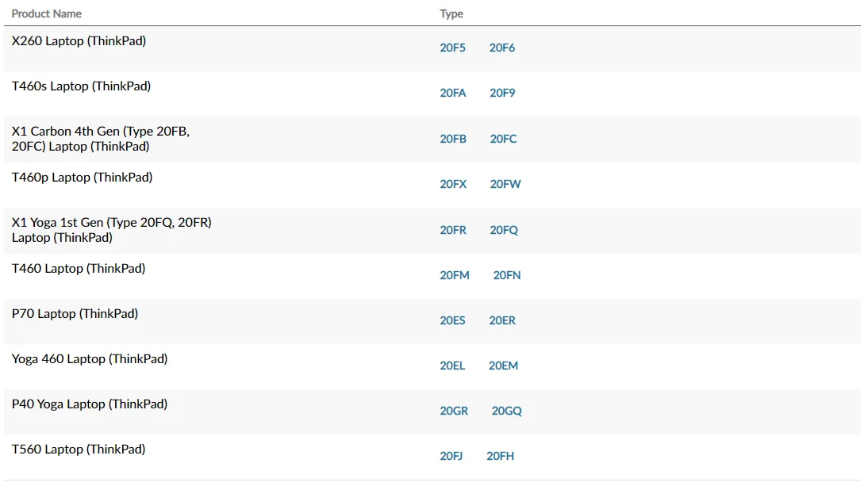868x490 pixels.
Task: Open the 20FX link for T460p
Action: click(x=453, y=184)
